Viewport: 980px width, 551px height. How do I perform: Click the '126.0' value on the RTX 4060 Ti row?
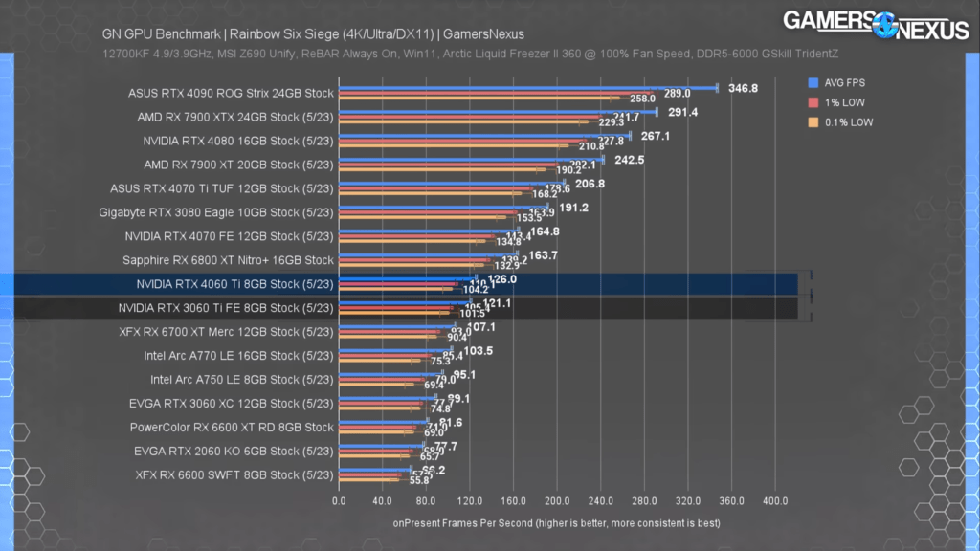tap(502, 279)
